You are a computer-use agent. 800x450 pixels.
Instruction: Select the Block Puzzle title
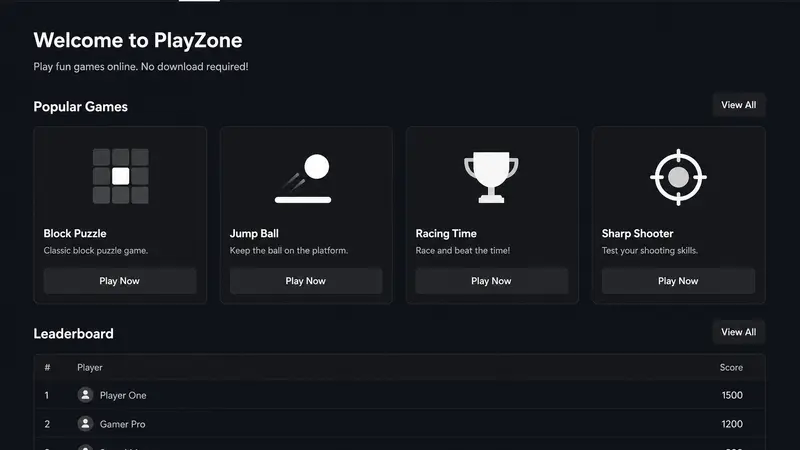coord(75,234)
